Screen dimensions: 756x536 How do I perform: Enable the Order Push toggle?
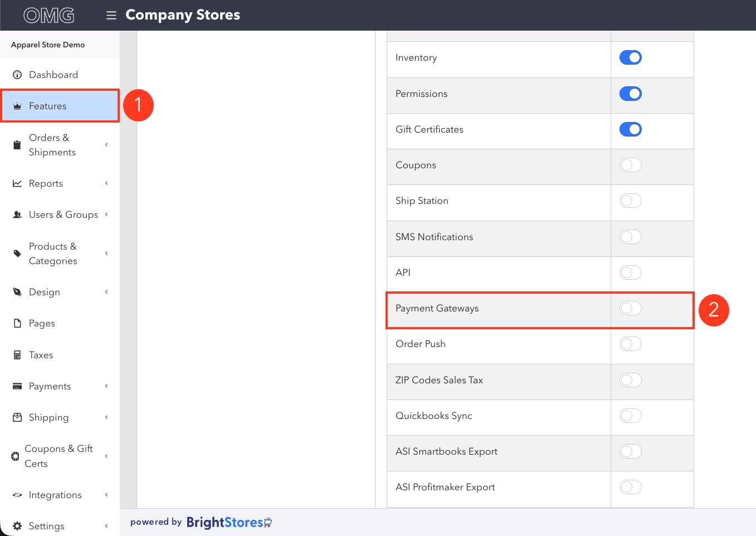coord(631,344)
